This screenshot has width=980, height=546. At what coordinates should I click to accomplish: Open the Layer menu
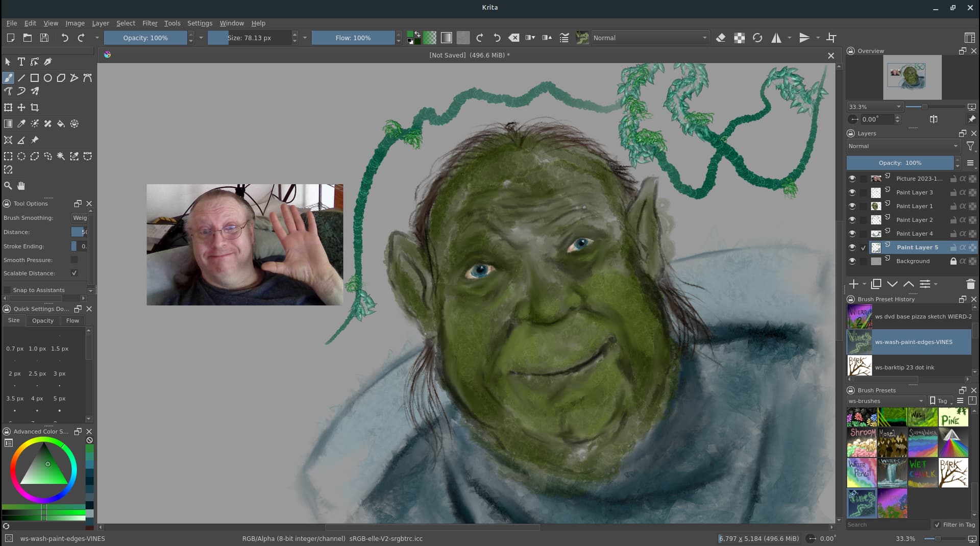pos(101,23)
